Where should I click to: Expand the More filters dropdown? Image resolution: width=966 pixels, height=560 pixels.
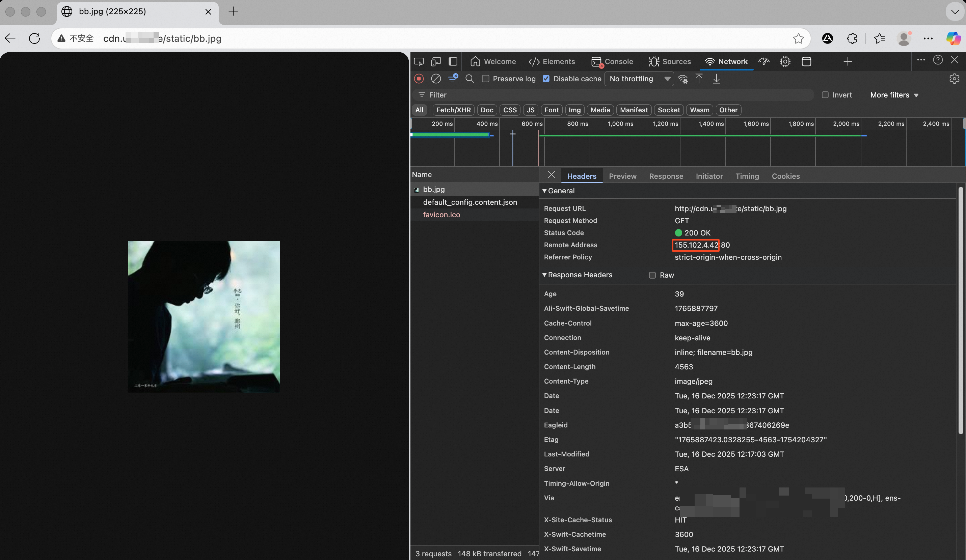894,95
